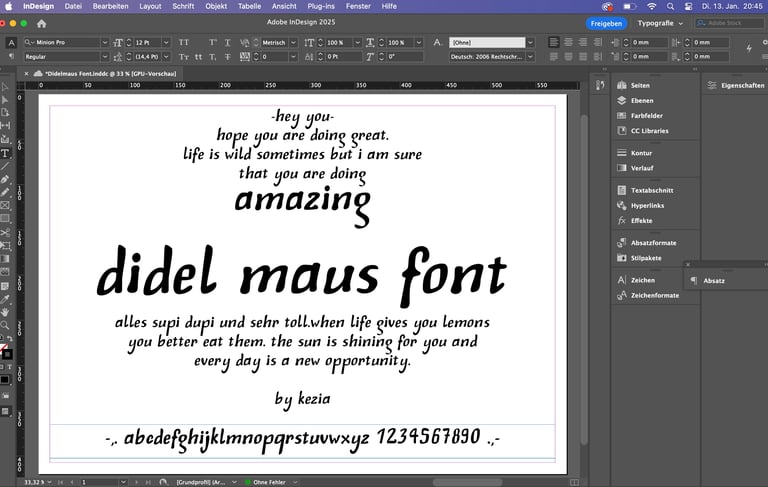
Task: Toggle Superscript formatting
Action: 213,43
